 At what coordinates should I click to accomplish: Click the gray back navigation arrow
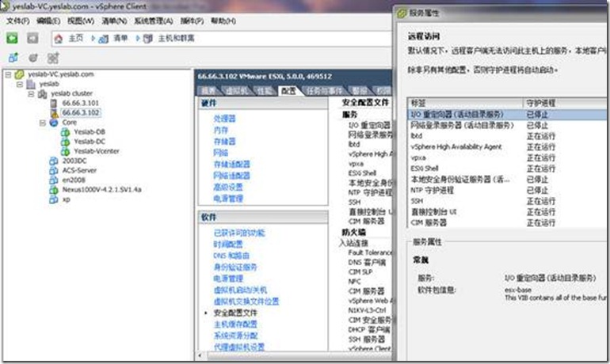pyautogui.click(x=32, y=38)
